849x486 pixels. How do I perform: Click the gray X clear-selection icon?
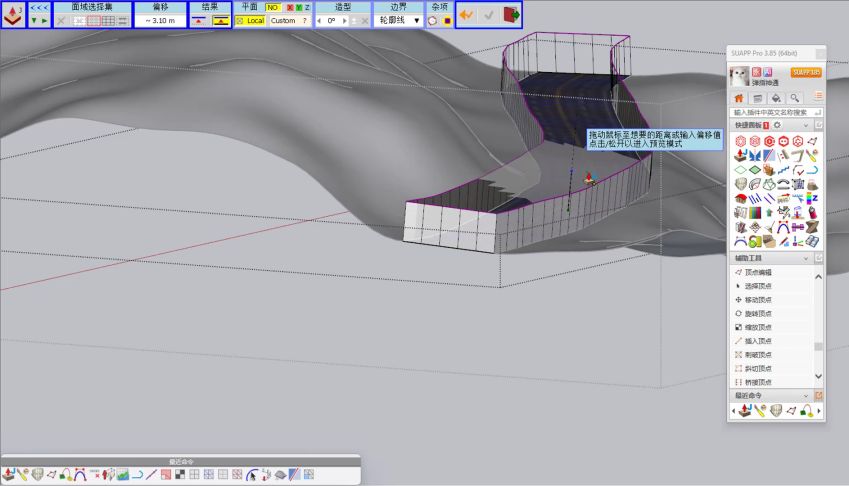(x=61, y=21)
